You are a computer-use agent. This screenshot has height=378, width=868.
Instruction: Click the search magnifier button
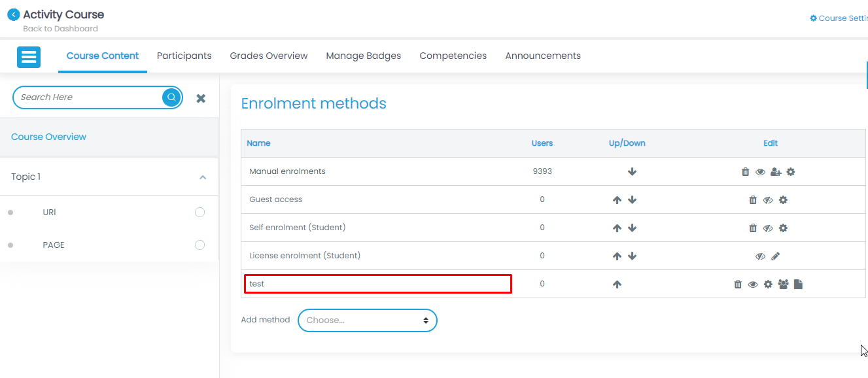(171, 97)
